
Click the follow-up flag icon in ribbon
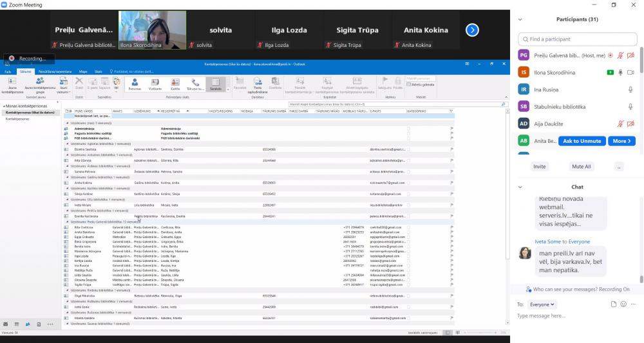[x=385, y=80]
